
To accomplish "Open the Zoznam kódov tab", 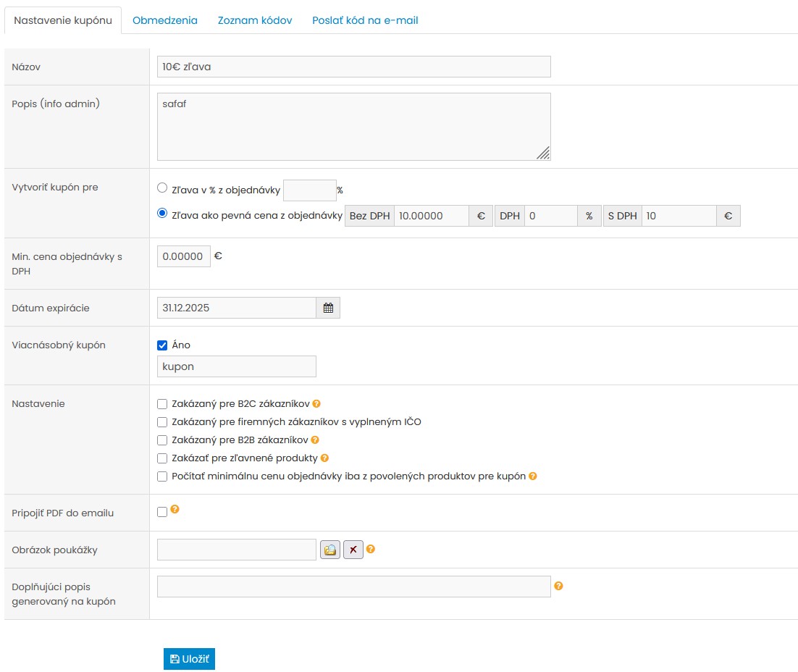I will [255, 20].
